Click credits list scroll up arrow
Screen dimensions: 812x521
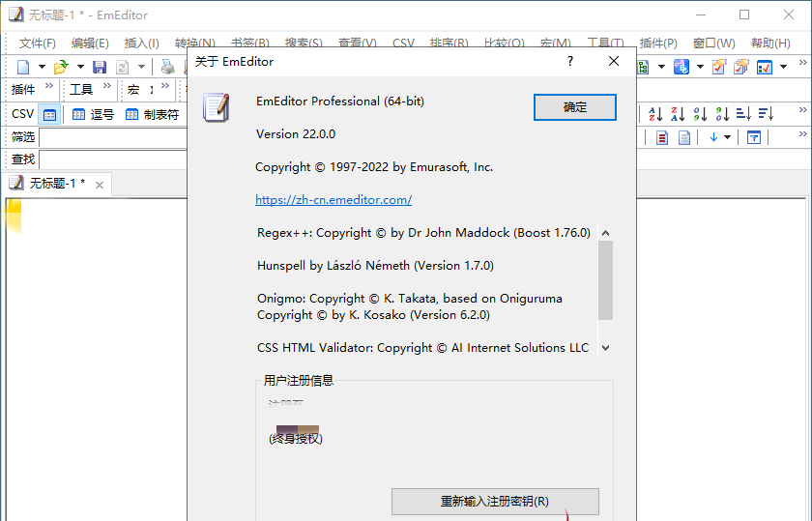click(x=605, y=233)
